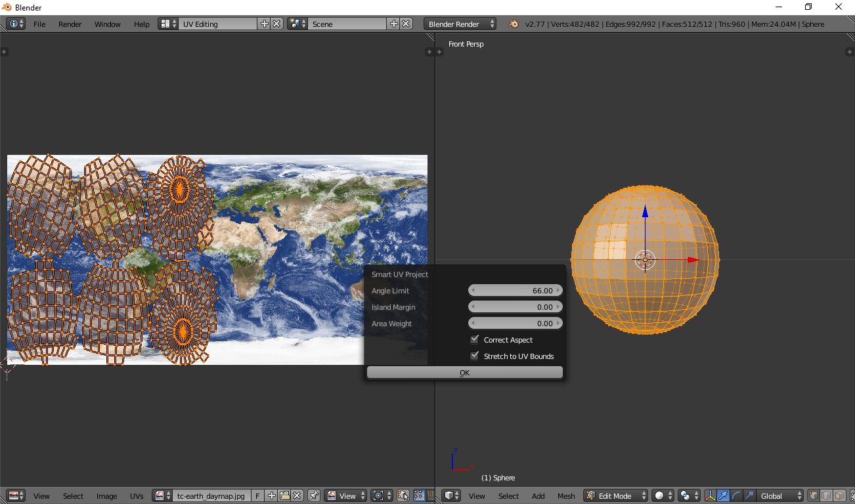
Task: Enable vertex select mode in 3D view
Action: coord(812,496)
